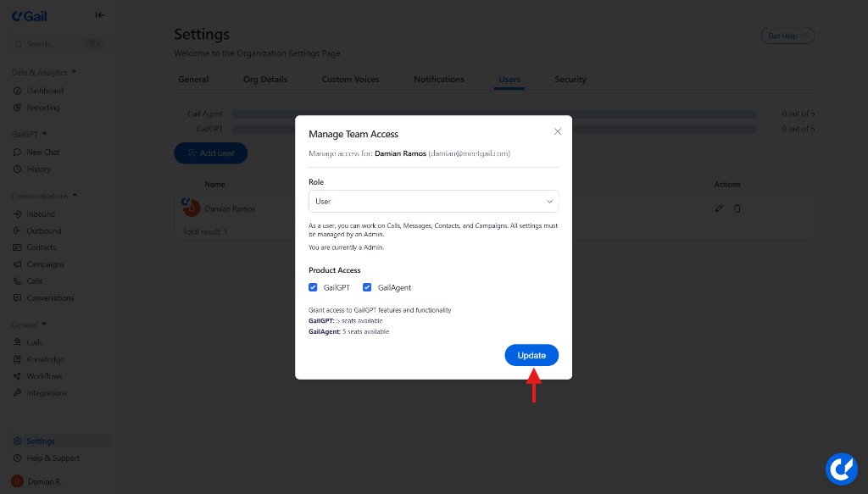Collapse the GailGPT sidebar section

29,134
